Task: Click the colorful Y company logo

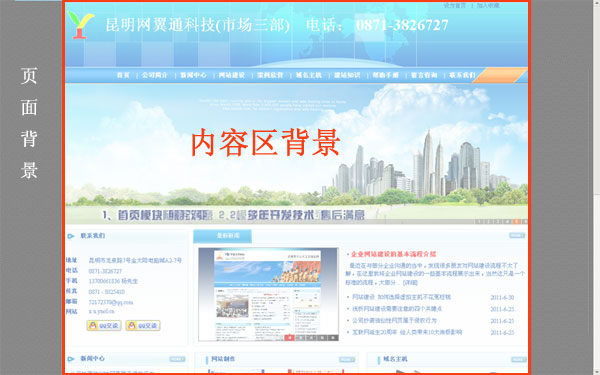Action: click(x=81, y=25)
